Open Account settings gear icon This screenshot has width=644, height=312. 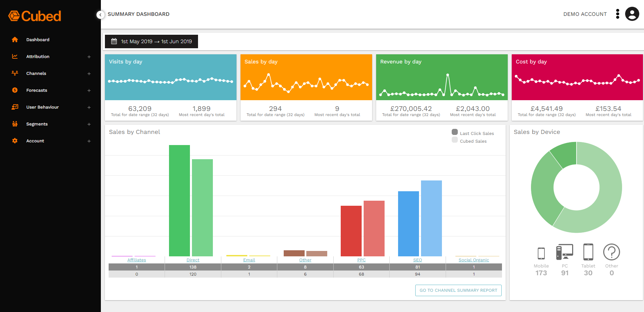point(15,141)
